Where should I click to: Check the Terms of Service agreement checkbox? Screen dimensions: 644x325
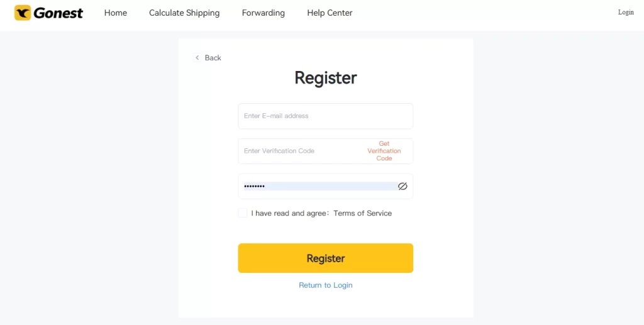point(243,213)
